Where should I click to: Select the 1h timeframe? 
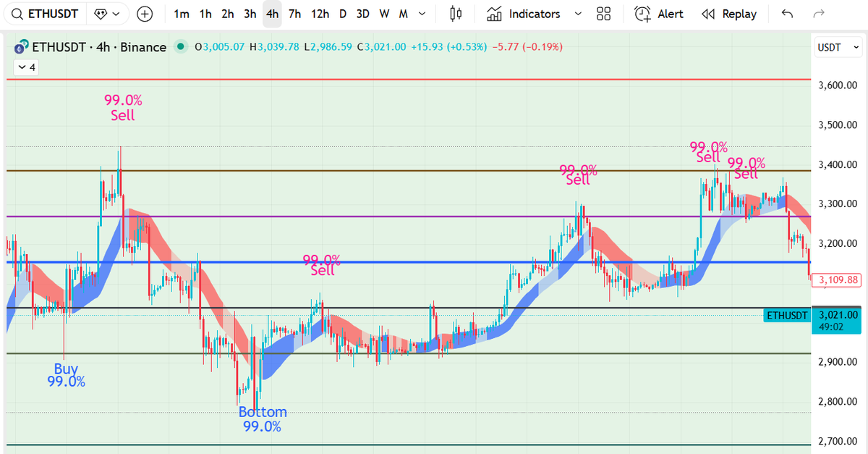[205, 14]
